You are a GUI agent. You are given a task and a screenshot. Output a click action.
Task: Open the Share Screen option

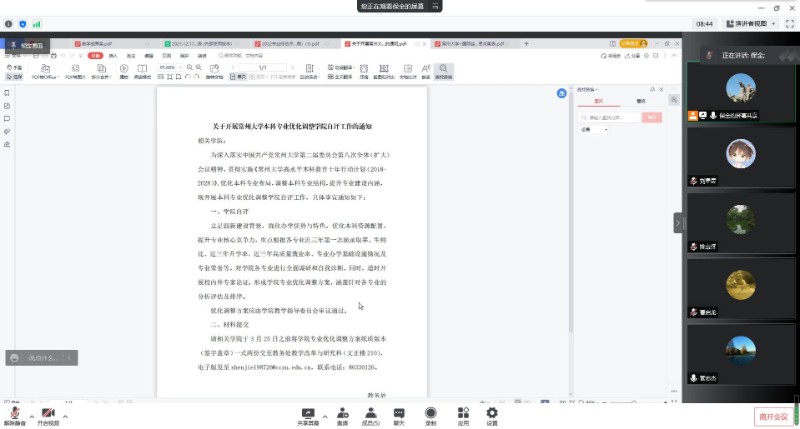coord(307,412)
